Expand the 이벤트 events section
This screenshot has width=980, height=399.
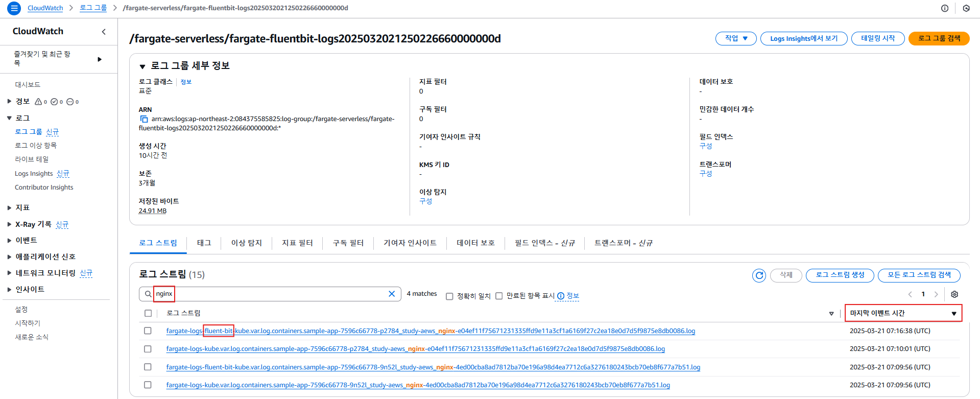(x=9, y=241)
